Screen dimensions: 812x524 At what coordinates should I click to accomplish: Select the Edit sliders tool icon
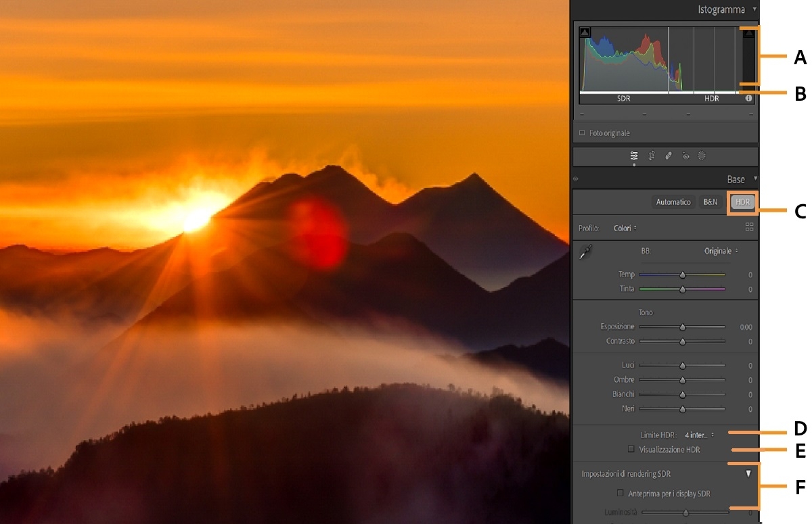point(634,156)
